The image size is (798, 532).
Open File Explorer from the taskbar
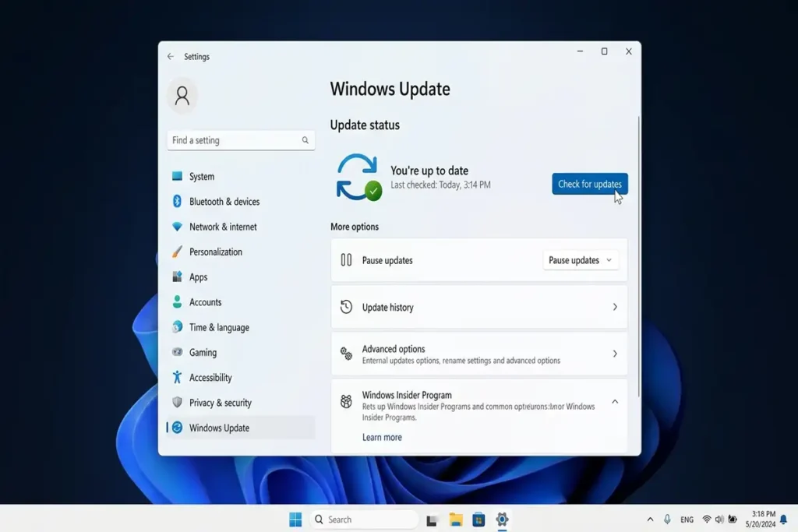[455, 520]
